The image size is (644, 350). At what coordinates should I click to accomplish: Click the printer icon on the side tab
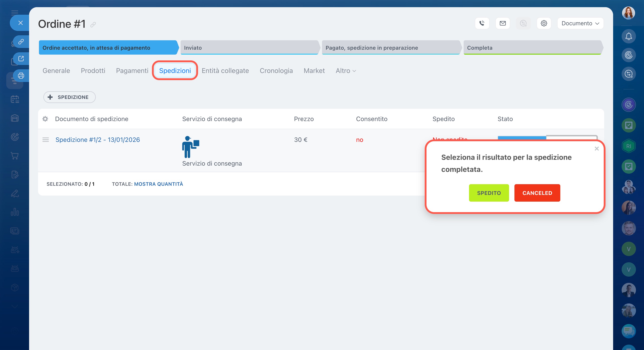pos(21,75)
